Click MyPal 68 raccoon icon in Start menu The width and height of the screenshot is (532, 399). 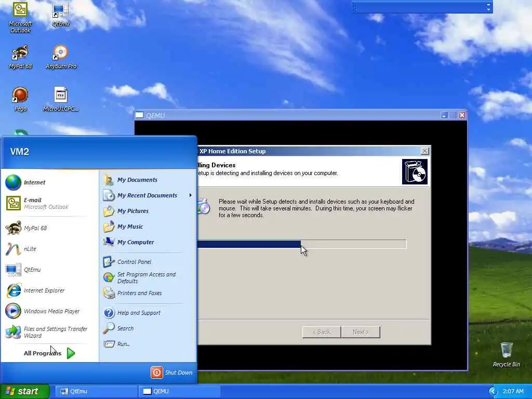click(x=13, y=228)
